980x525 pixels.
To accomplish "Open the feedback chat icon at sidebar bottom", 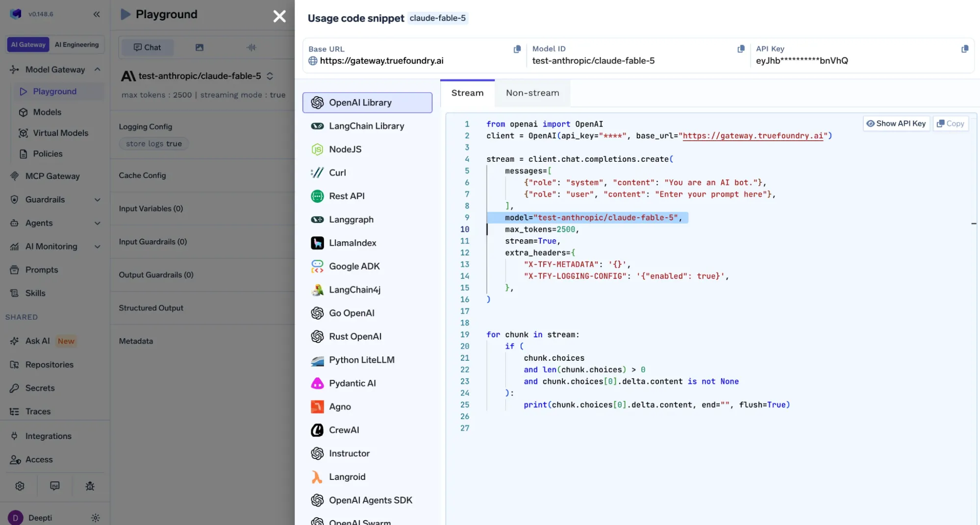I will pos(55,486).
